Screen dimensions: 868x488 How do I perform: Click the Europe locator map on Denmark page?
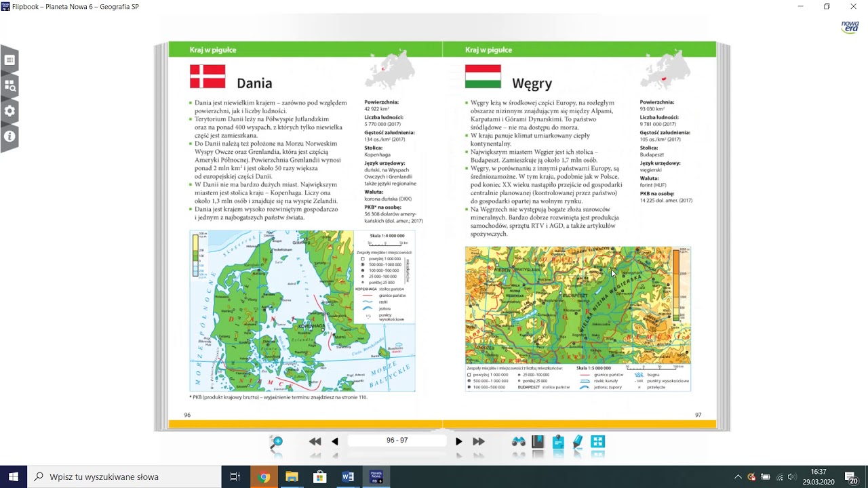click(x=390, y=69)
